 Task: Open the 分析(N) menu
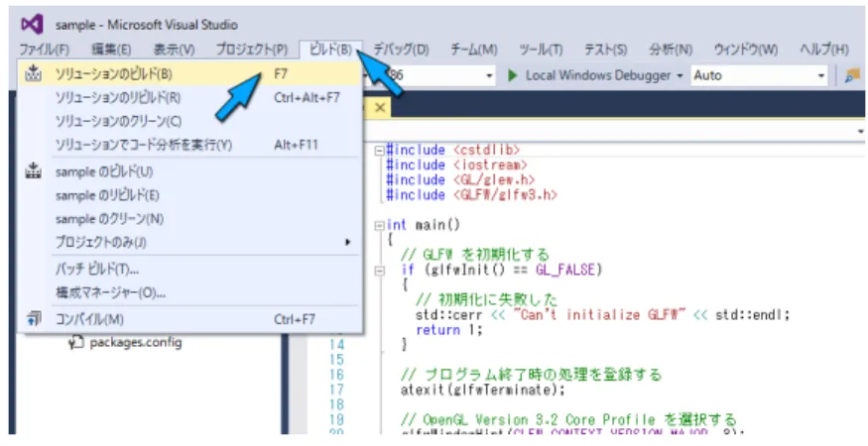tap(671, 50)
